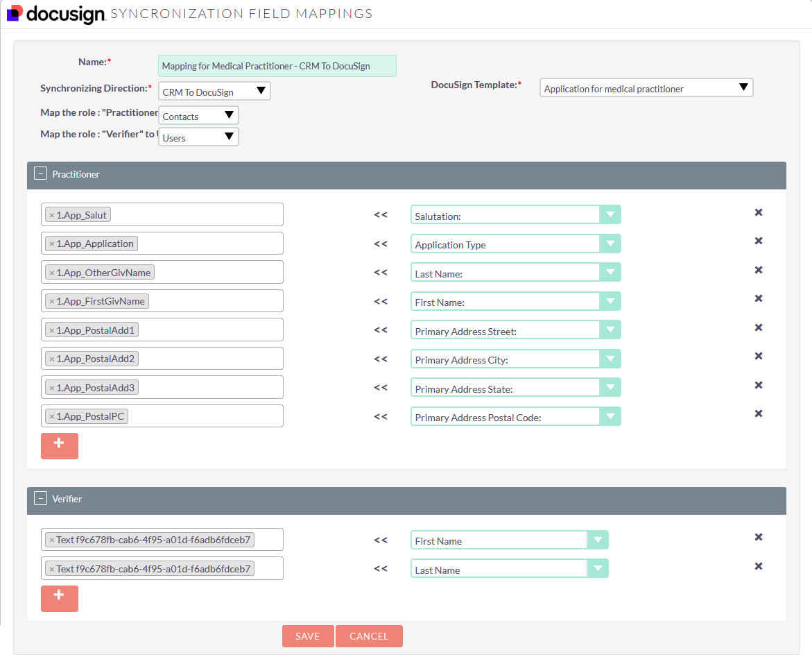Viewport: 812px width, 657px height.
Task: Delete Verifier First Name mapping row
Action: point(758,537)
